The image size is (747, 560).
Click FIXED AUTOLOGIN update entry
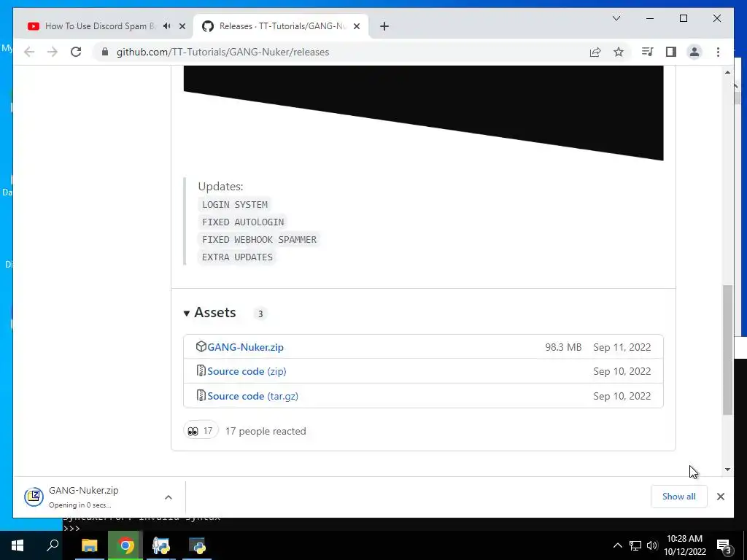(x=242, y=222)
